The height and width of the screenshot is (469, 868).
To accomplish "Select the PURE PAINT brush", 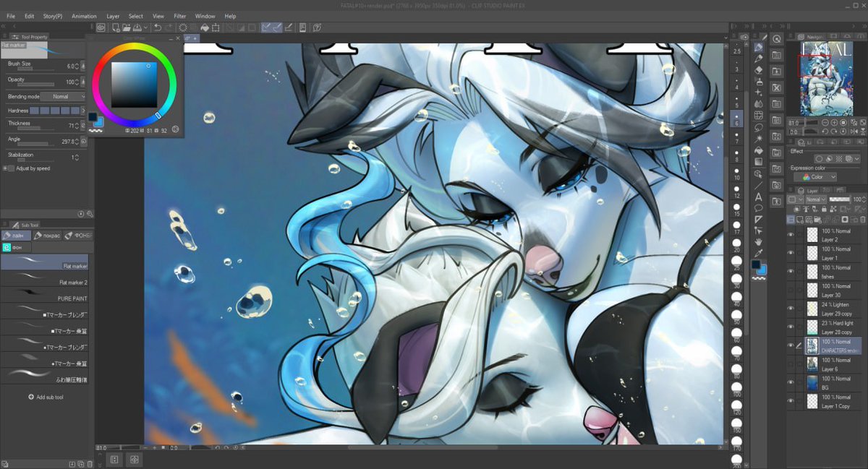I will [44, 294].
